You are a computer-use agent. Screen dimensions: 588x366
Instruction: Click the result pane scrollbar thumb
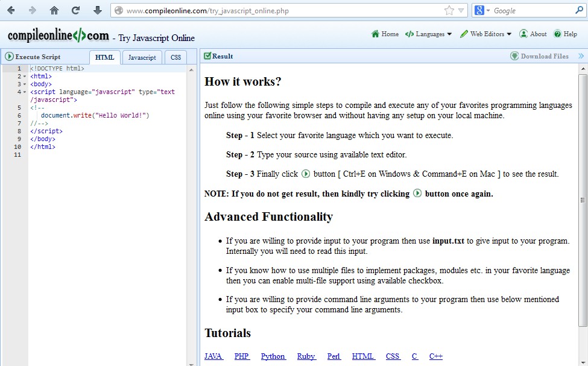pos(583,200)
